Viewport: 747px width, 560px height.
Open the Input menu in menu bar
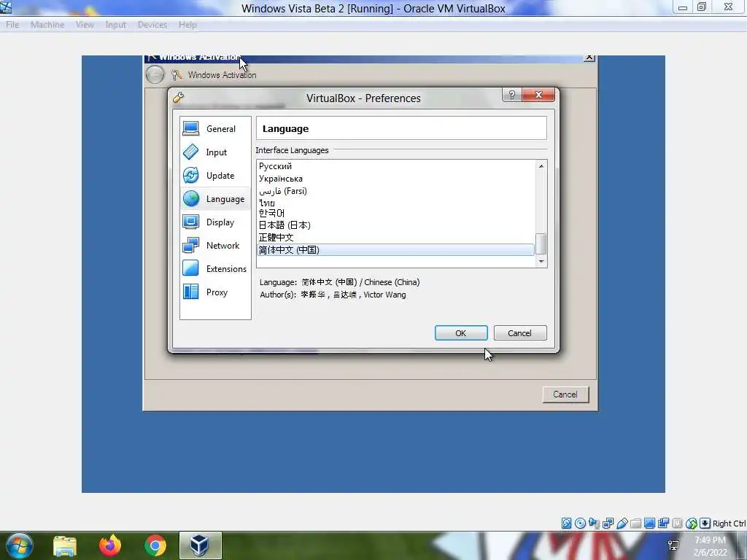point(116,25)
